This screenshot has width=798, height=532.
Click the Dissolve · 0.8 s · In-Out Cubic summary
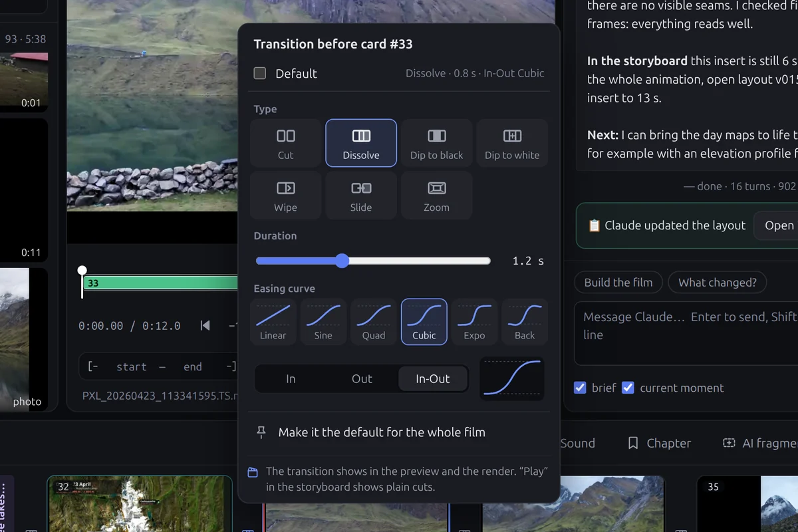click(475, 73)
